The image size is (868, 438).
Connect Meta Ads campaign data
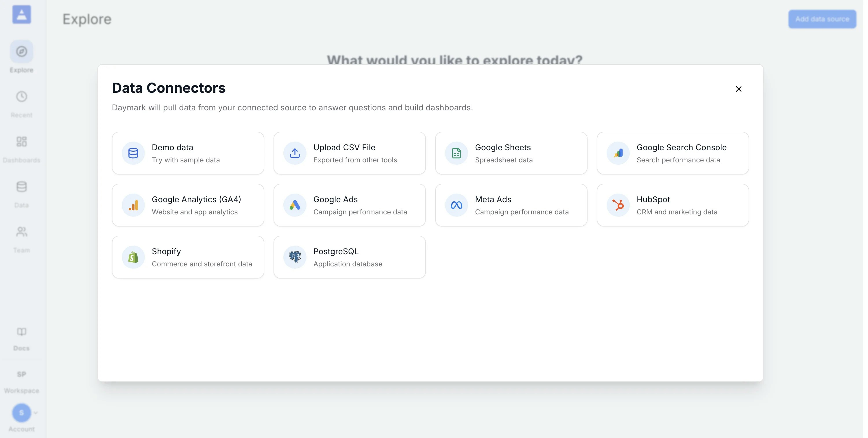click(511, 205)
